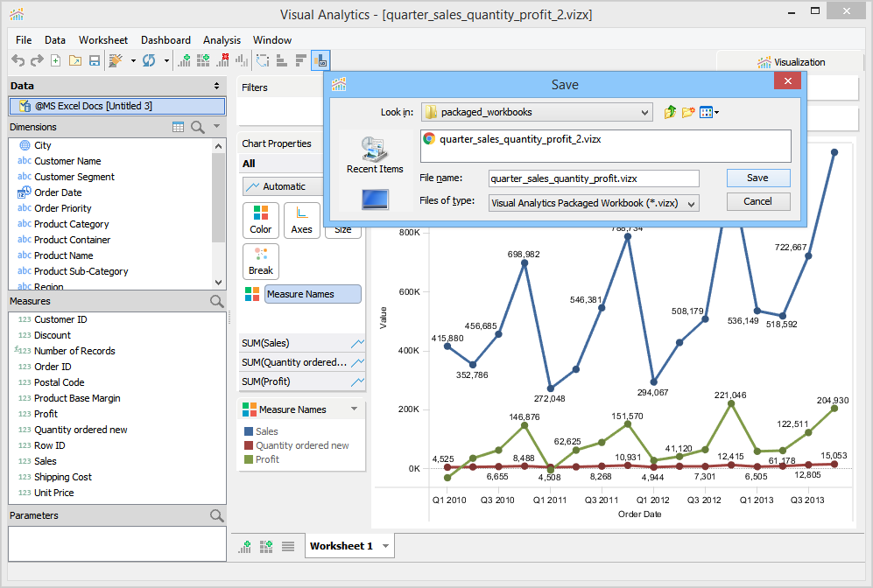Screen dimensions: 873x588
Task: Open the Worksheet 1 tab dropdown arrow
Action: click(x=385, y=546)
